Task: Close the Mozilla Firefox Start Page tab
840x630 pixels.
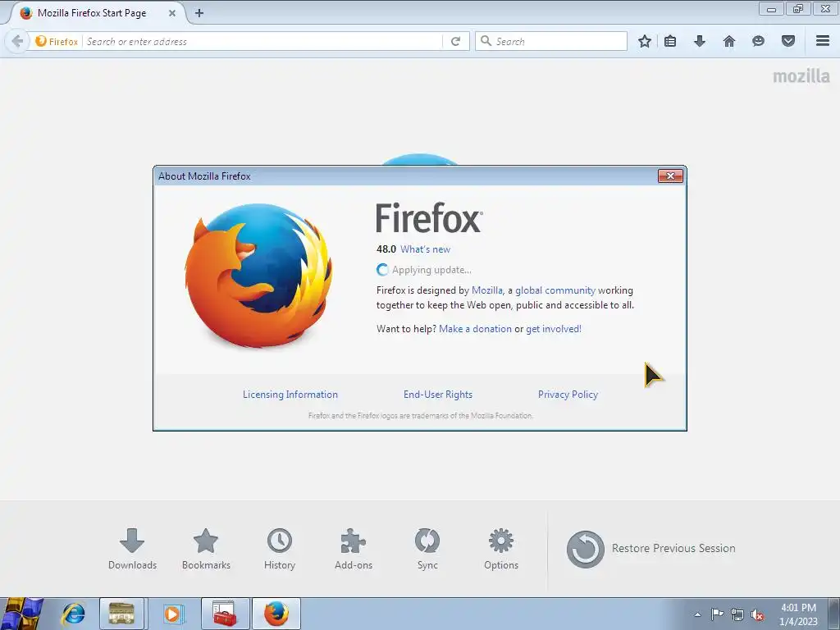Action: pos(172,13)
